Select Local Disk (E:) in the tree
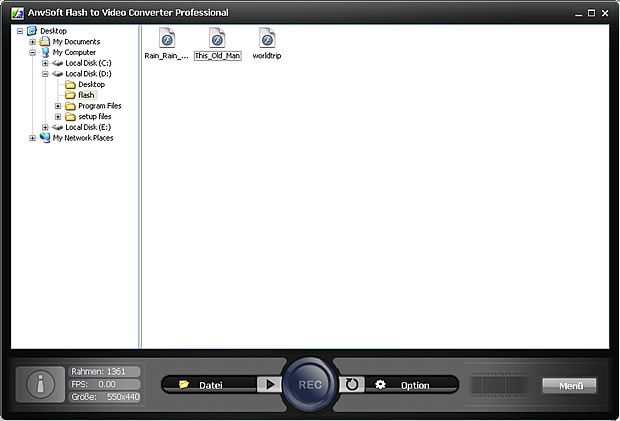The height and width of the screenshot is (421, 620). pos(88,127)
